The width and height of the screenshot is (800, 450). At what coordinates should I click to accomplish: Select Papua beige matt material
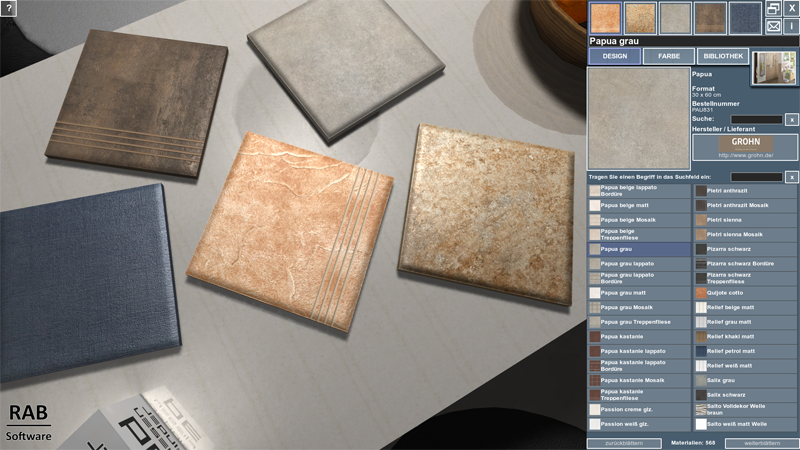[x=639, y=206]
